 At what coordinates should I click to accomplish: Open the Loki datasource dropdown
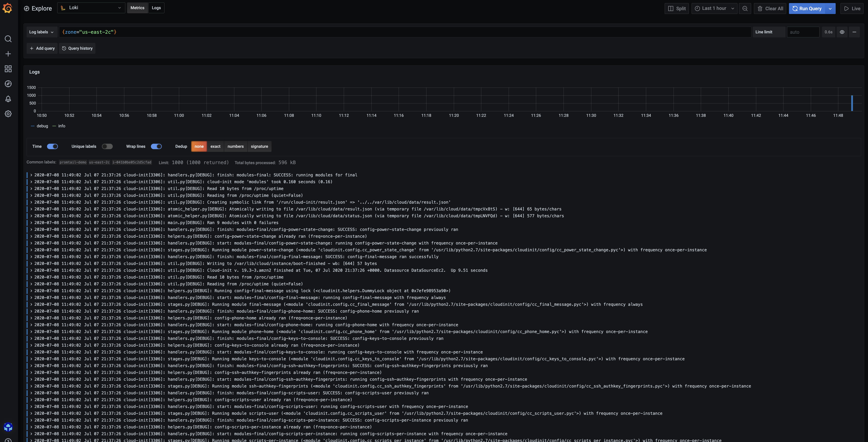pos(91,7)
